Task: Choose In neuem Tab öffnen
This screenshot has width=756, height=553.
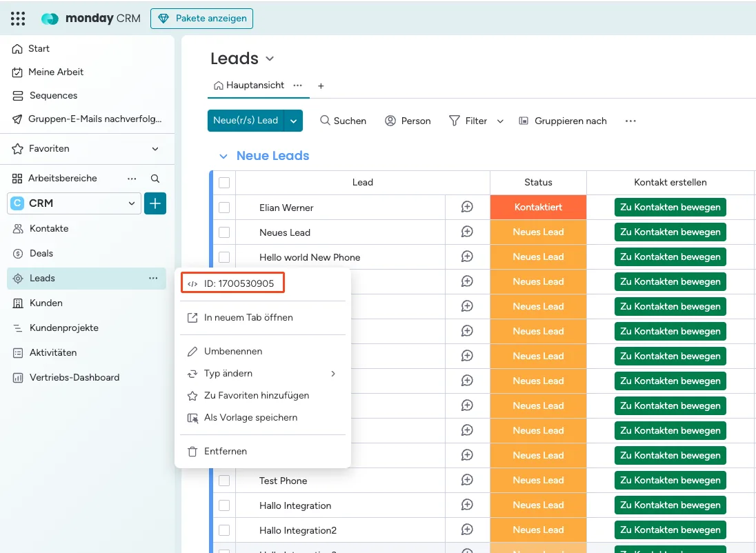Action: 263,318
